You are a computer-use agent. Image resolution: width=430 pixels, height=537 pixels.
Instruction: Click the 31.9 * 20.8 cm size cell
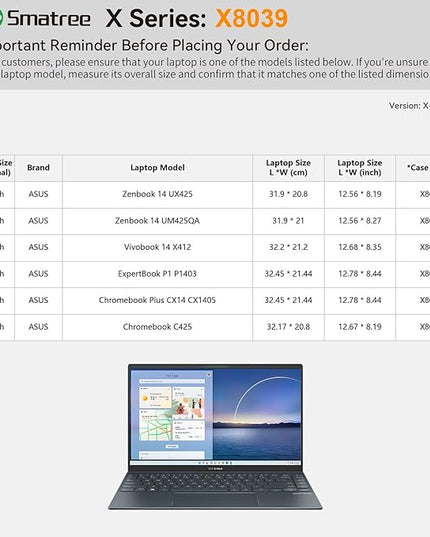[288, 194]
